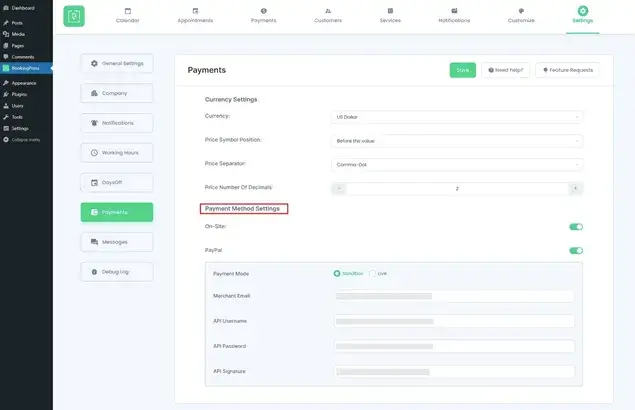Toggle the On-Site payment switch

(576, 226)
